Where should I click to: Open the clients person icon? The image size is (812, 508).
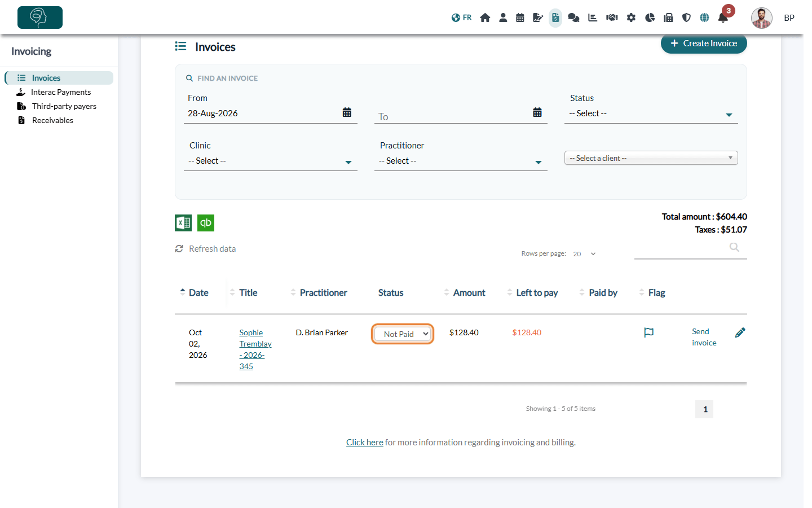point(503,17)
